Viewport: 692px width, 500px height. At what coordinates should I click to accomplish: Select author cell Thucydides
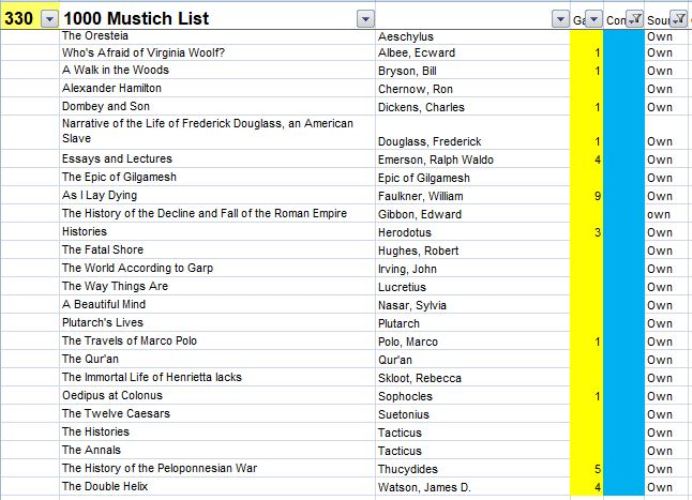473,468
